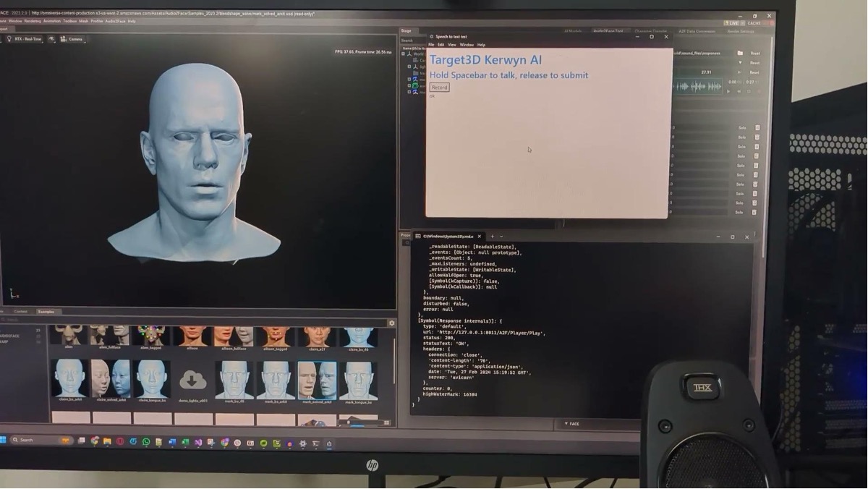The image size is (868, 489).
Task: Open the Mesh menu in Audio2Face
Action: pos(84,21)
